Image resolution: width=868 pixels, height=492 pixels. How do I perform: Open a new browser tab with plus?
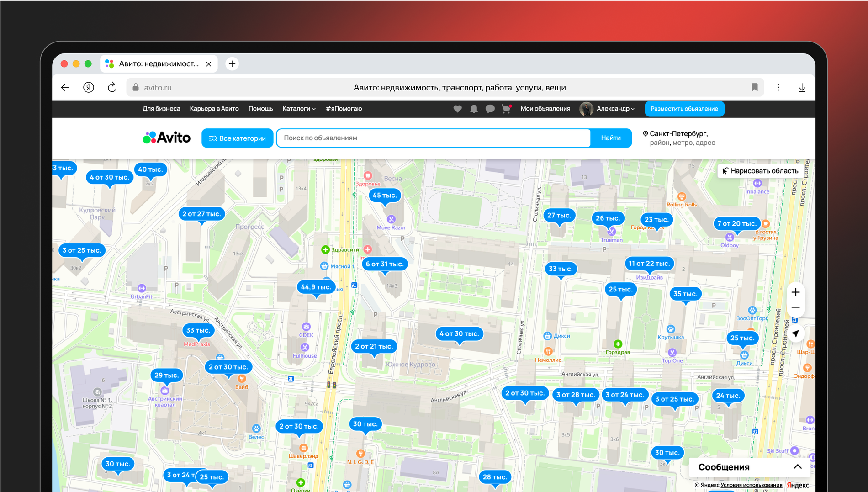coord(232,64)
